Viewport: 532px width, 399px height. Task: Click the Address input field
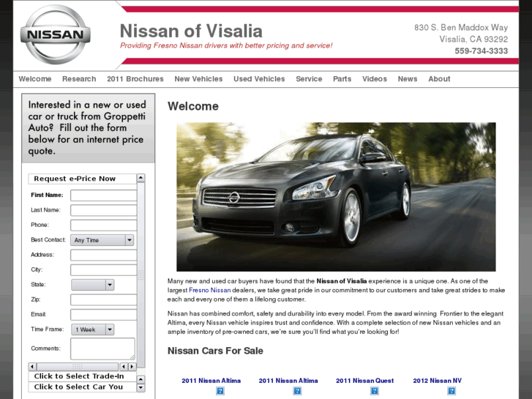click(103, 255)
